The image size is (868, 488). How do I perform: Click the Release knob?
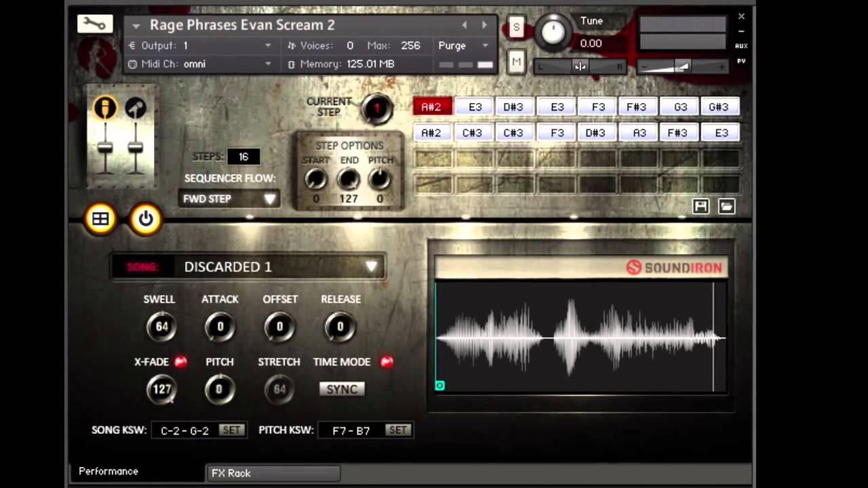pos(340,327)
